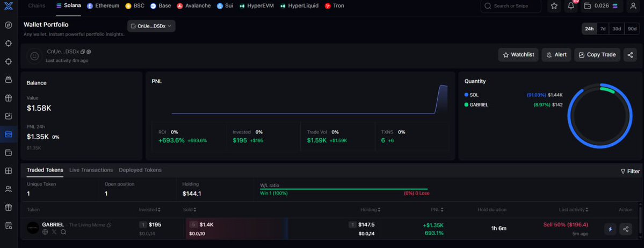Click GABRIEL magnifier search icon
Image resolution: width=644 pixels, height=248 pixels.
tap(63, 232)
